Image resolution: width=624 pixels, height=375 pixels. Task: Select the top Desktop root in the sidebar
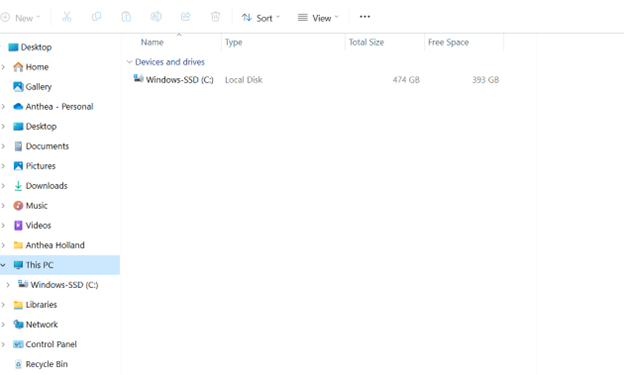(x=36, y=47)
